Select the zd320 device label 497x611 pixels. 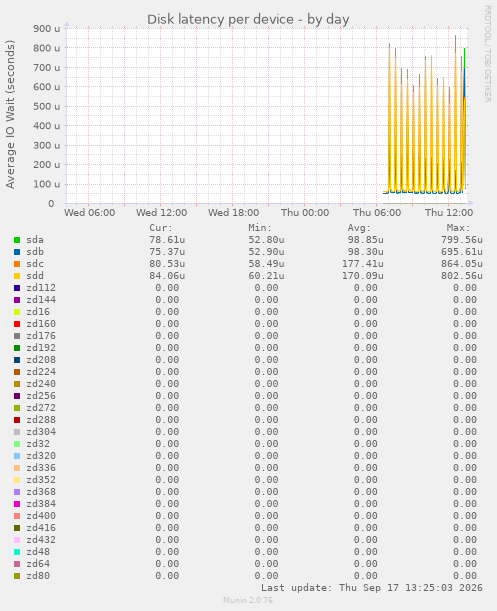click(x=41, y=456)
